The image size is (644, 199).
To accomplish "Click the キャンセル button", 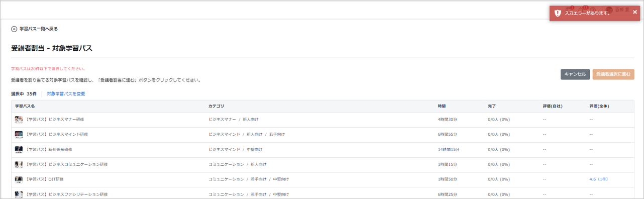I will coord(575,74).
